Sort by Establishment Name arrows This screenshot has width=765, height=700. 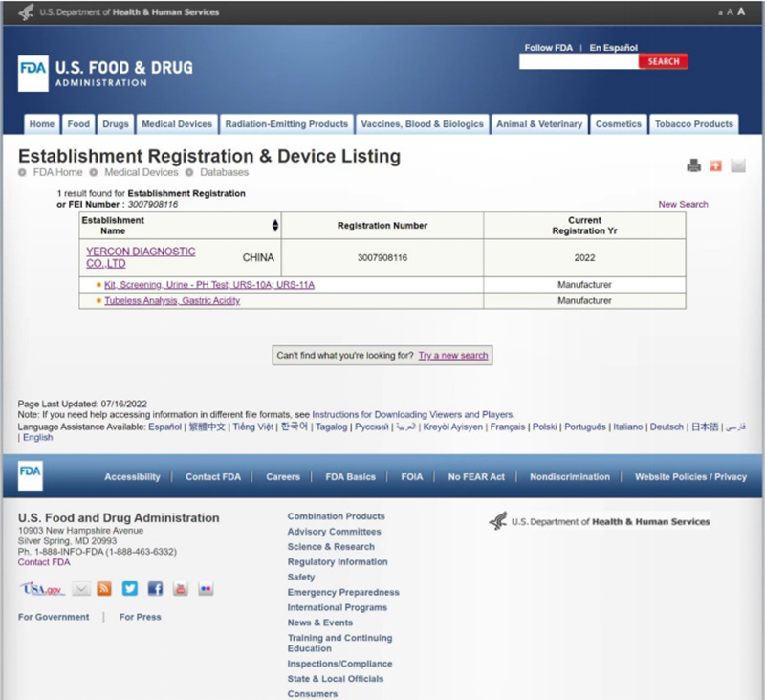[275, 226]
